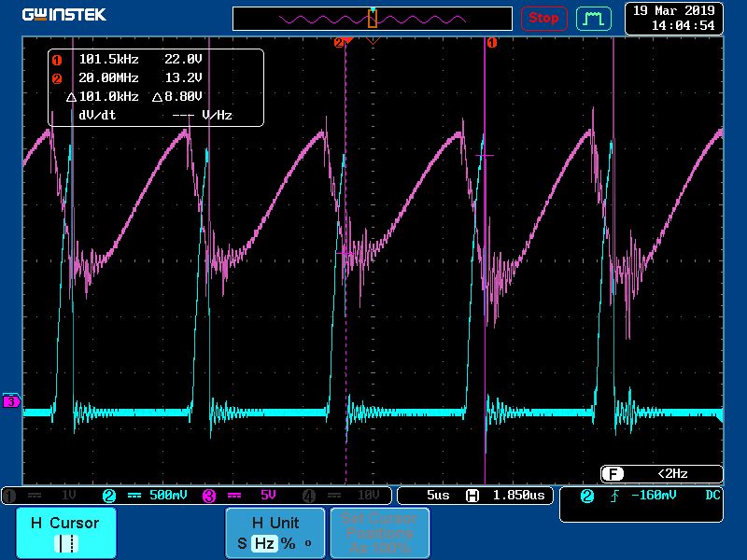Click the cyan trigger level arrow on right edge
747x560 pixels.
click(720, 417)
